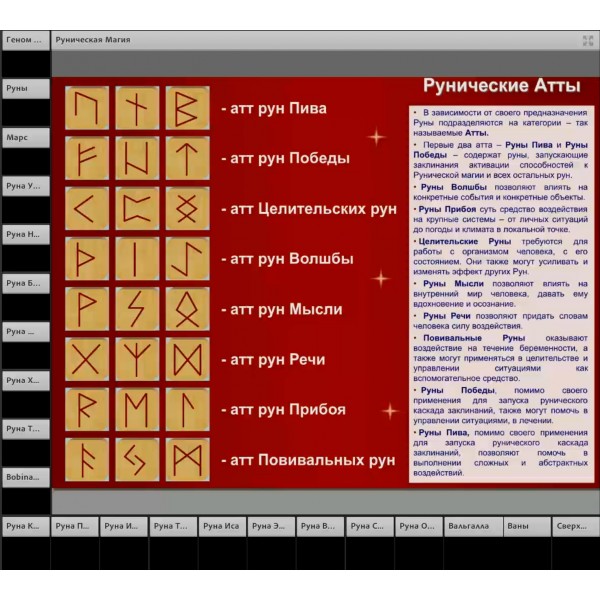
Task: Click the Fehu rune in the Победы row
Action: click(x=87, y=158)
